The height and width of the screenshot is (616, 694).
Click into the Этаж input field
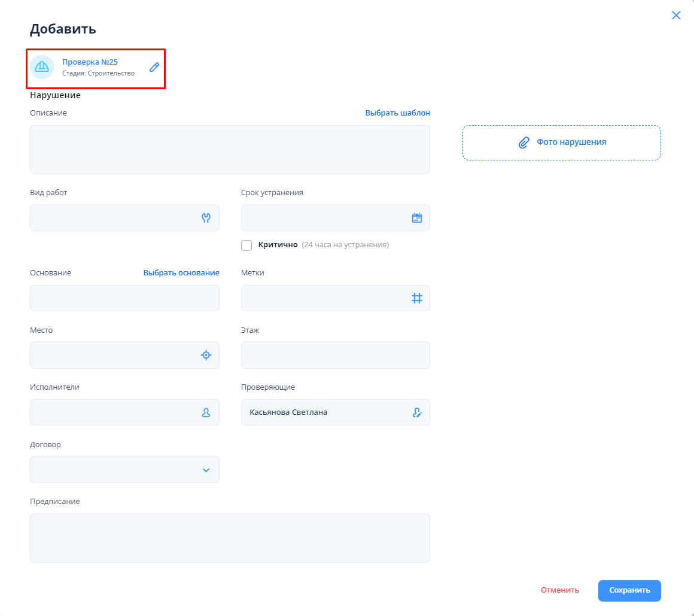pos(335,355)
